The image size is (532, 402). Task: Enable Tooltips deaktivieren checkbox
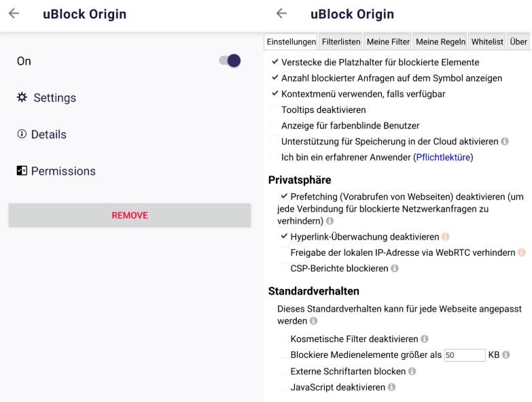(x=274, y=110)
